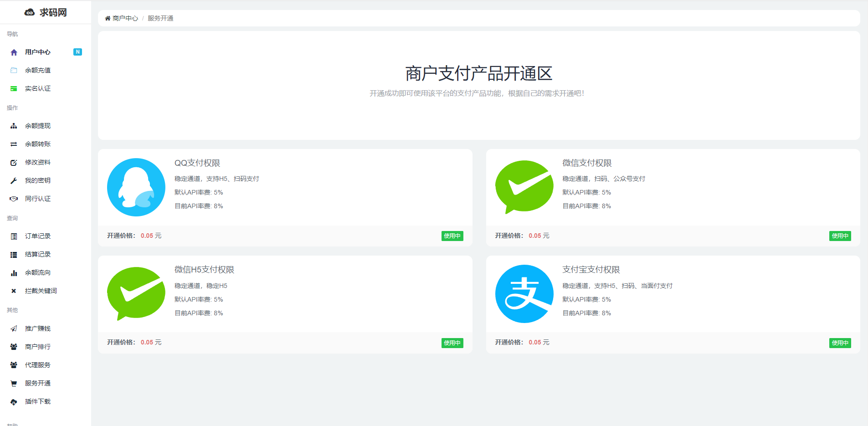Click the blue N badge on 用户中心
868x426 pixels.
tap(77, 52)
